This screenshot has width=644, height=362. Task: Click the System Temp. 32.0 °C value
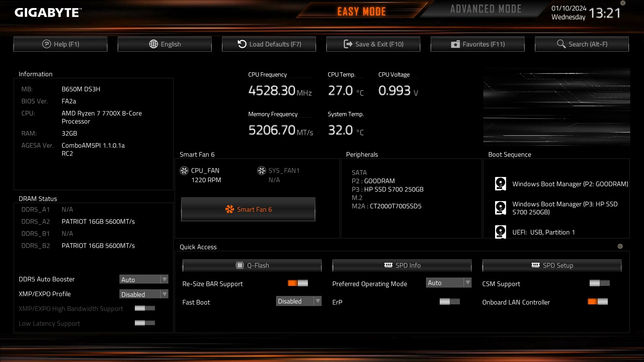[346, 130]
